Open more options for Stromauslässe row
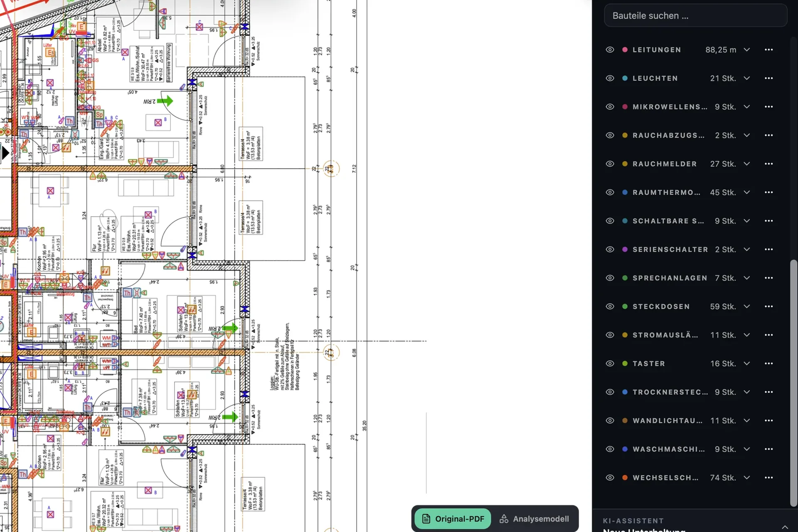 click(768, 335)
